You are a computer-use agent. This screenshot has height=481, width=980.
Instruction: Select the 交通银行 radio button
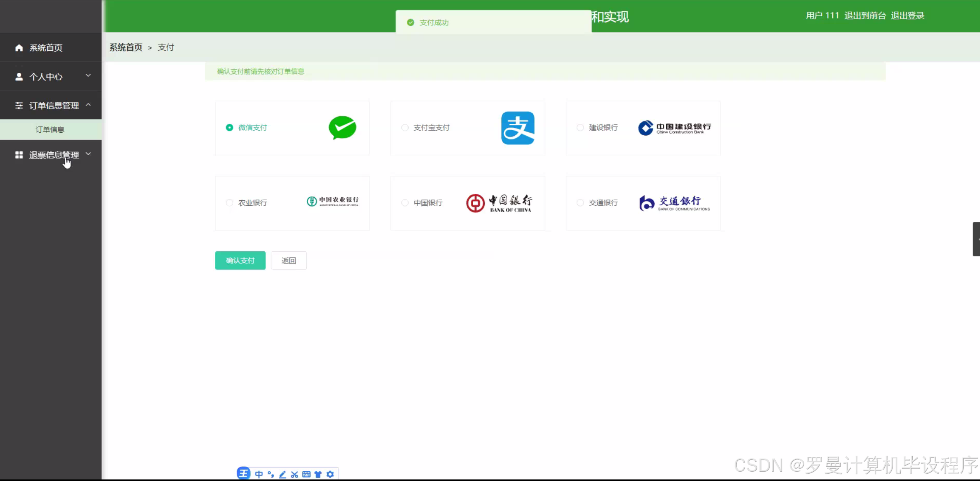580,203
